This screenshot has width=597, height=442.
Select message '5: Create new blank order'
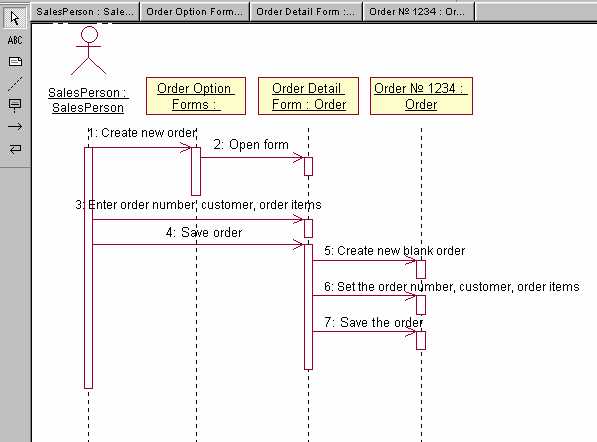(x=394, y=251)
